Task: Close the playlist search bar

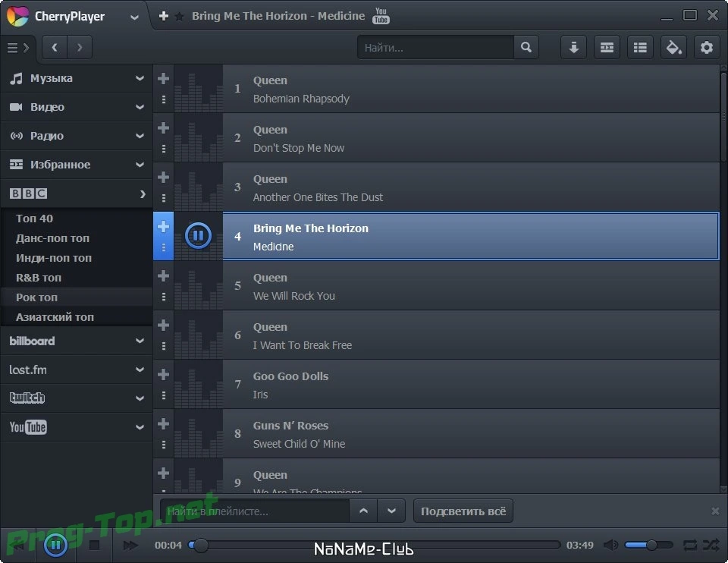Action: (x=715, y=511)
